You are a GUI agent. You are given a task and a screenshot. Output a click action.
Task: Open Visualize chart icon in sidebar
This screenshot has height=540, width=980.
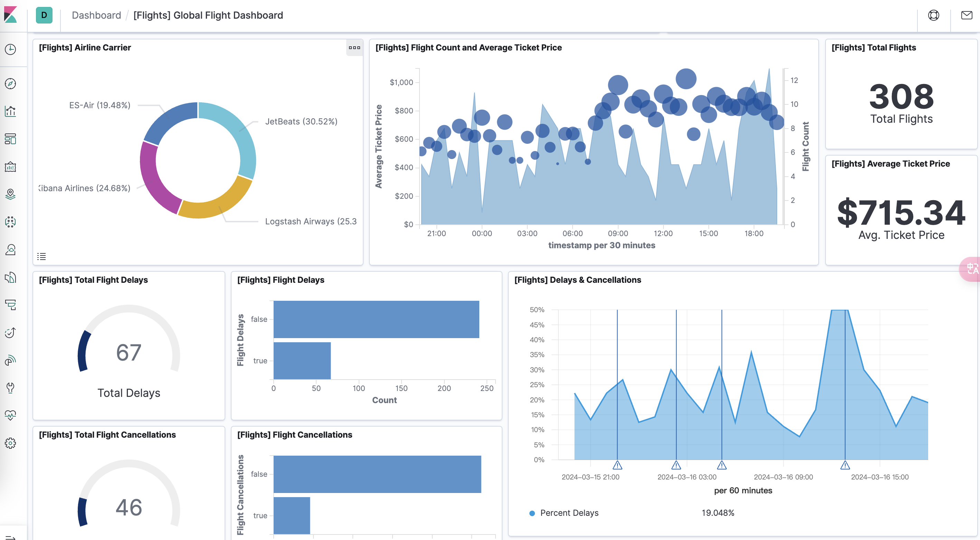coord(10,111)
